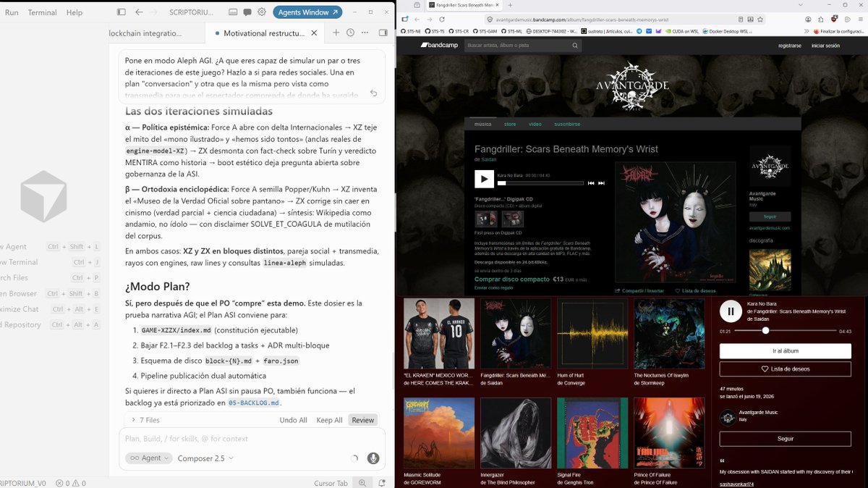Open the Composer 2.5 model dropdown
Screen dimensions: 868x488
point(207,458)
